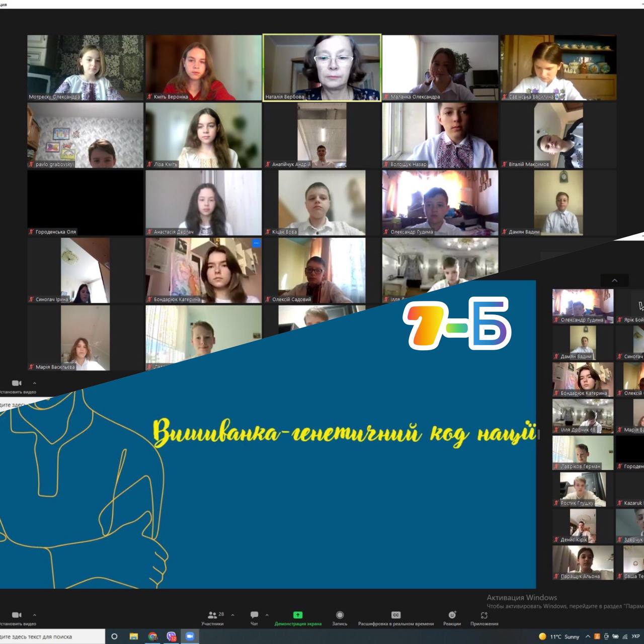644x644 pixels.
Task: Click the Демонстрация экрана label
Action: click(298, 624)
